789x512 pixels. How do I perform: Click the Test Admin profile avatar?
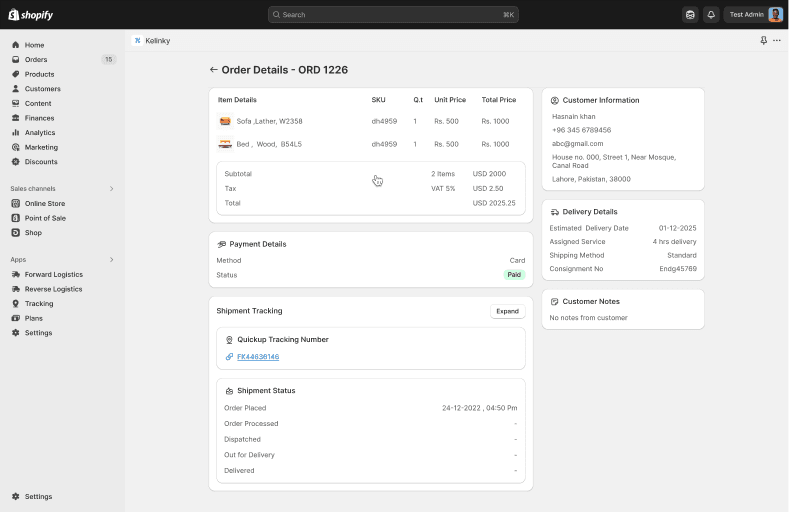coord(775,15)
